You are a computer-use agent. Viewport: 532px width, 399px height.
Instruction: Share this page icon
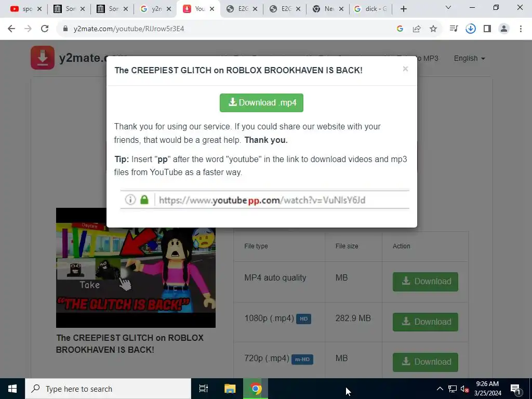coord(417,29)
